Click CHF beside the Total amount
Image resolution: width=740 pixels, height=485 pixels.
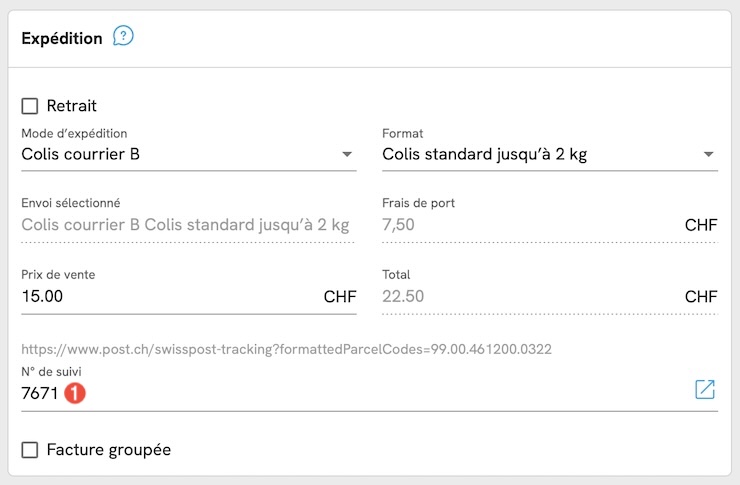click(x=701, y=296)
